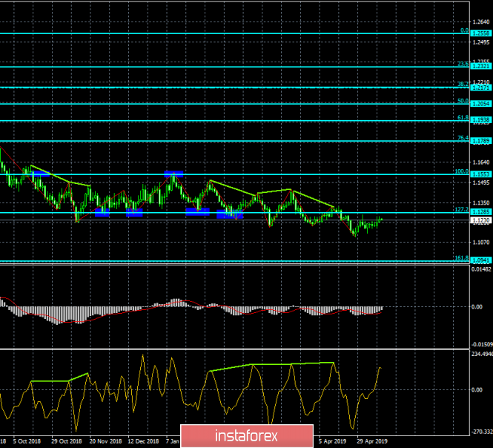Screen dimensions: 493x448
Task: Click the 1.2171 price tag
Action: 481,88
